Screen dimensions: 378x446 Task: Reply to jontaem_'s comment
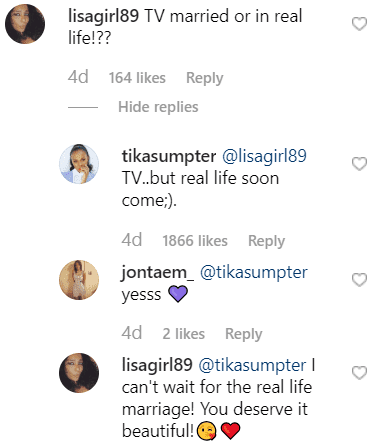244,334
